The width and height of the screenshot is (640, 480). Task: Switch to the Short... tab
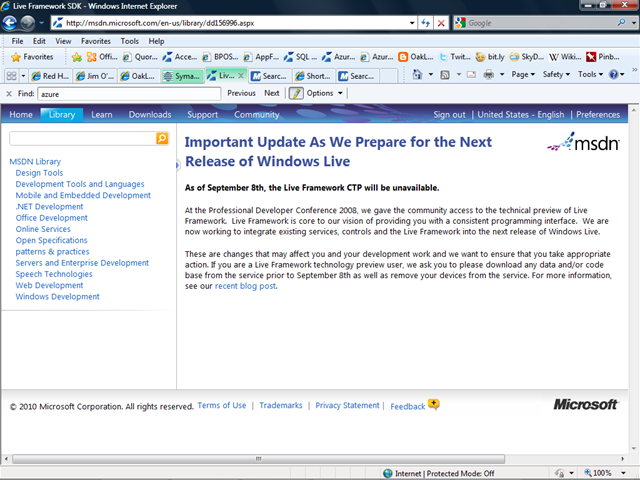313,76
